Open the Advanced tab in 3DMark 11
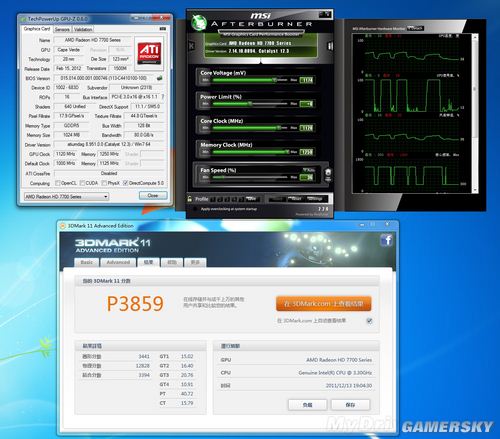 pos(118,262)
